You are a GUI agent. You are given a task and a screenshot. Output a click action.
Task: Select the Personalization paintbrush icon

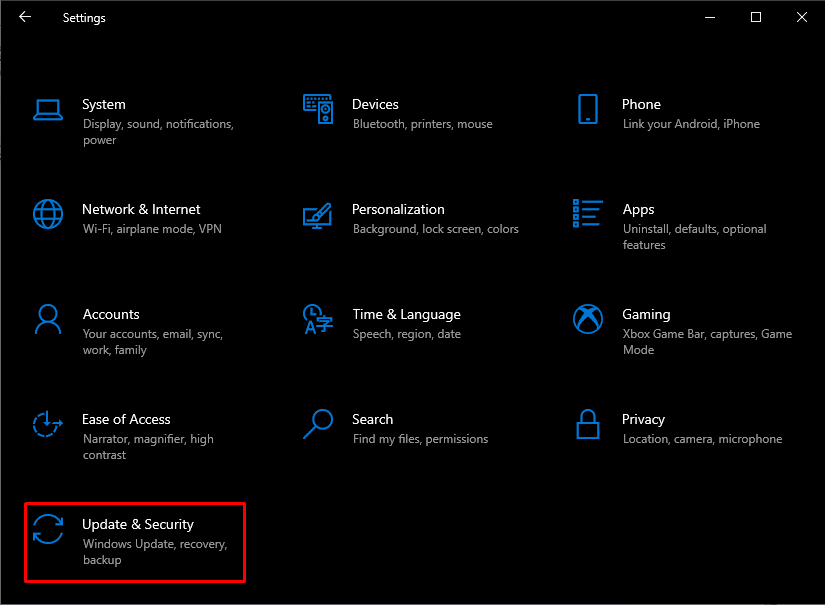(318, 215)
